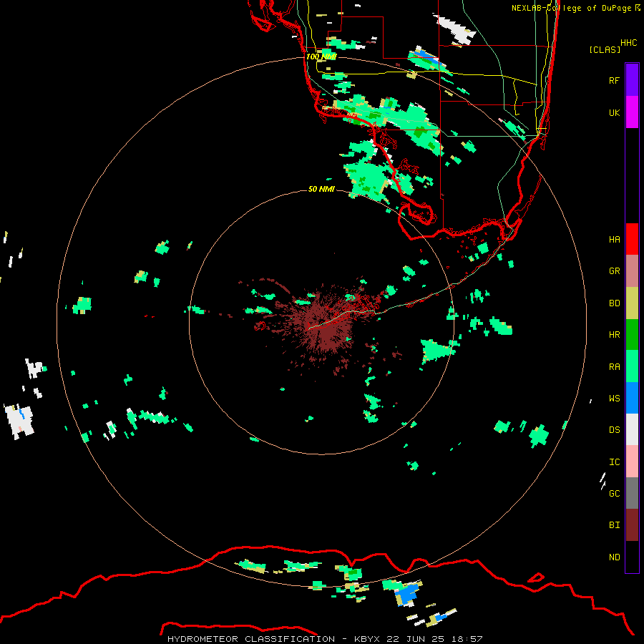Image resolution: width=644 pixels, height=644 pixels.
Task: Click the 'RF' legend label
Action: [x=614, y=80]
